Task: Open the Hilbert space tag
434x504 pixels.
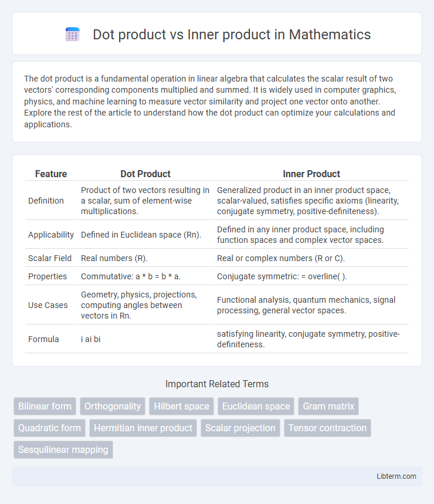Action: 181,406
